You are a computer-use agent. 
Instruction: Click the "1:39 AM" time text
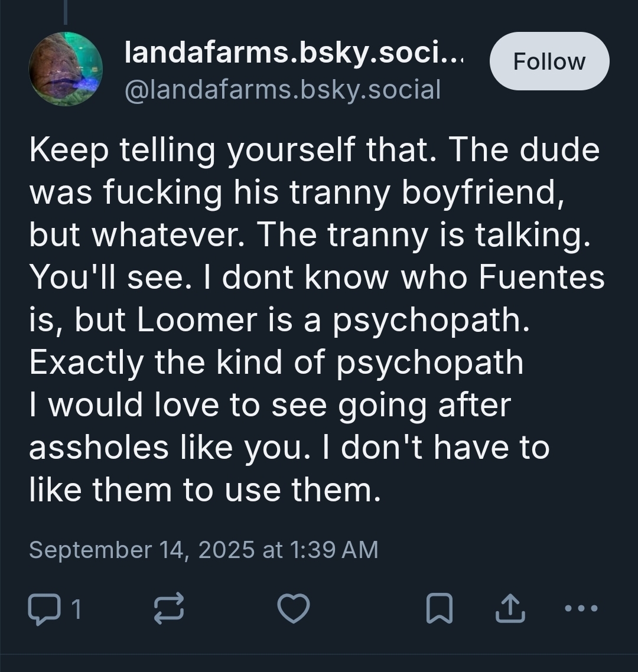(x=334, y=550)
